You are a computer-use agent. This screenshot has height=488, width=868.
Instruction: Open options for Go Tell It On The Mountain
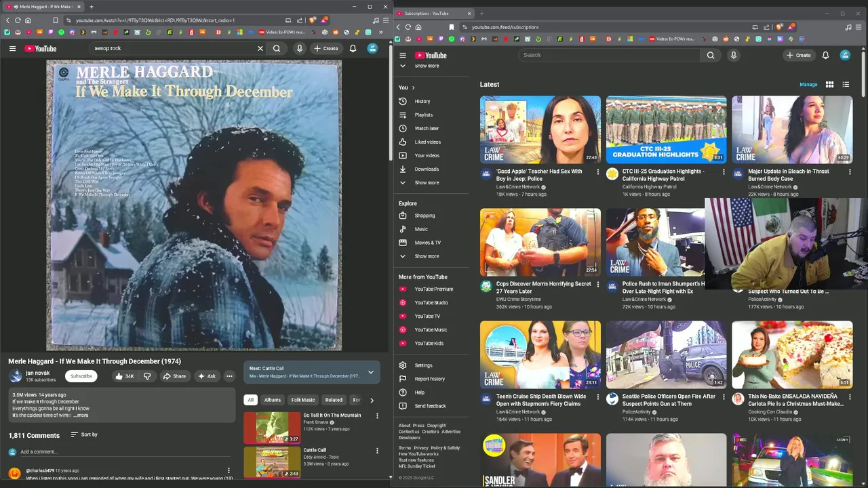pos(377,415)
